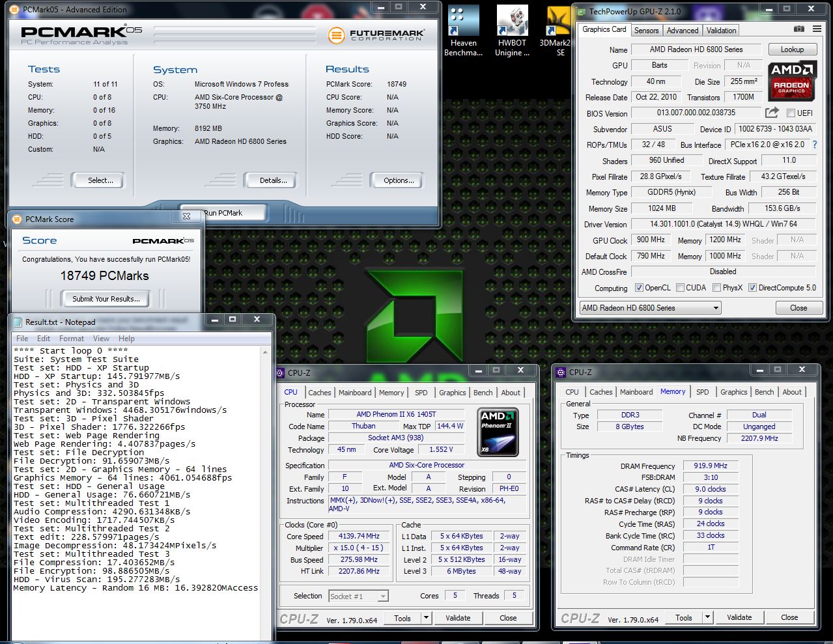Click CPU-Z Specification AMD Six-Core Processor field

click(427, 465)
